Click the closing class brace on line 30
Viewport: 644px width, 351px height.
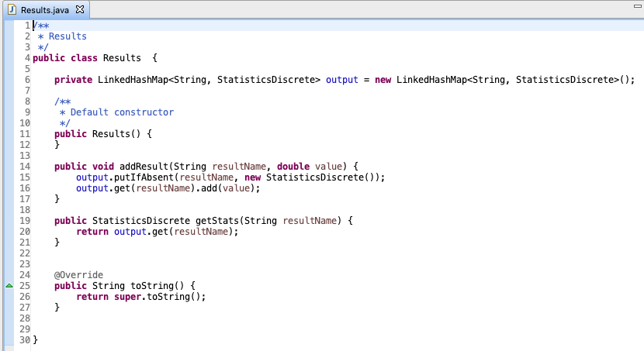tap(36, 340)
